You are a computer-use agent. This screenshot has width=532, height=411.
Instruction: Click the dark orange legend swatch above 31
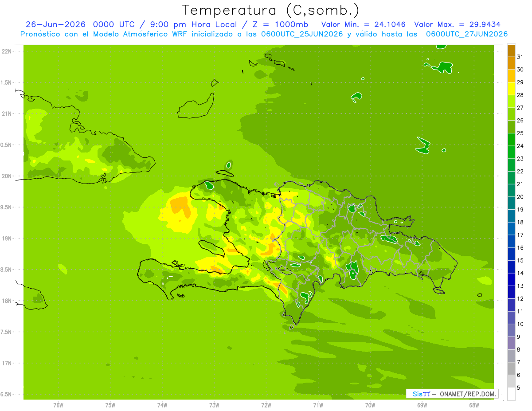coord(511,51)
